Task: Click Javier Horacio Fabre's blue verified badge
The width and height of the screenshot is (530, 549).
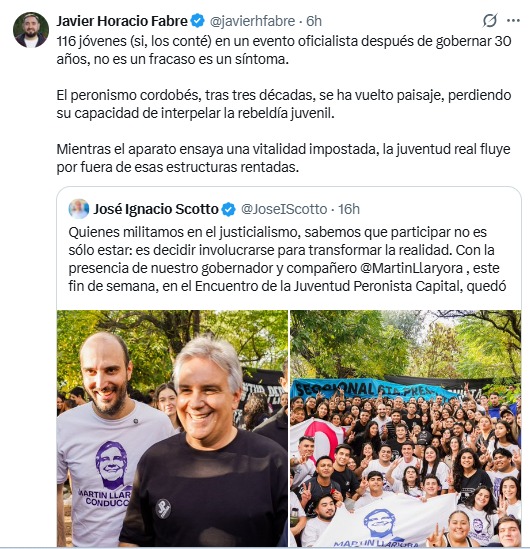Action: [197, 21]
